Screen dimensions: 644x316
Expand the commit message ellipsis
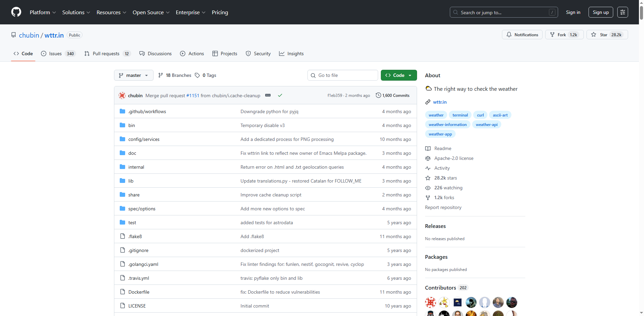coord(268,96)
